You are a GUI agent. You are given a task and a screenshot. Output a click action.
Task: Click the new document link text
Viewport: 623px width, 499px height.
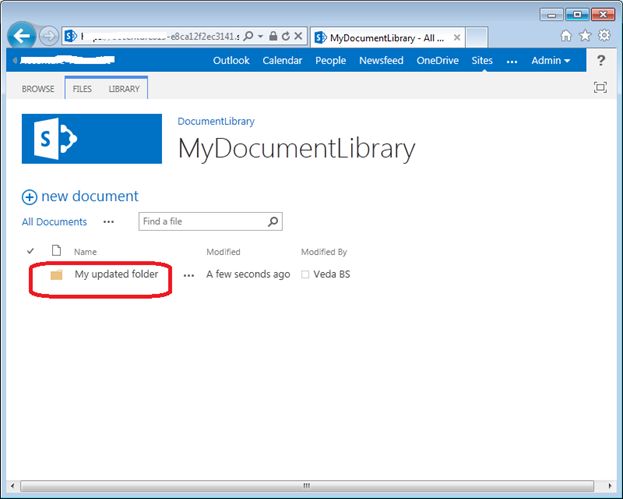tap(90, 196)
